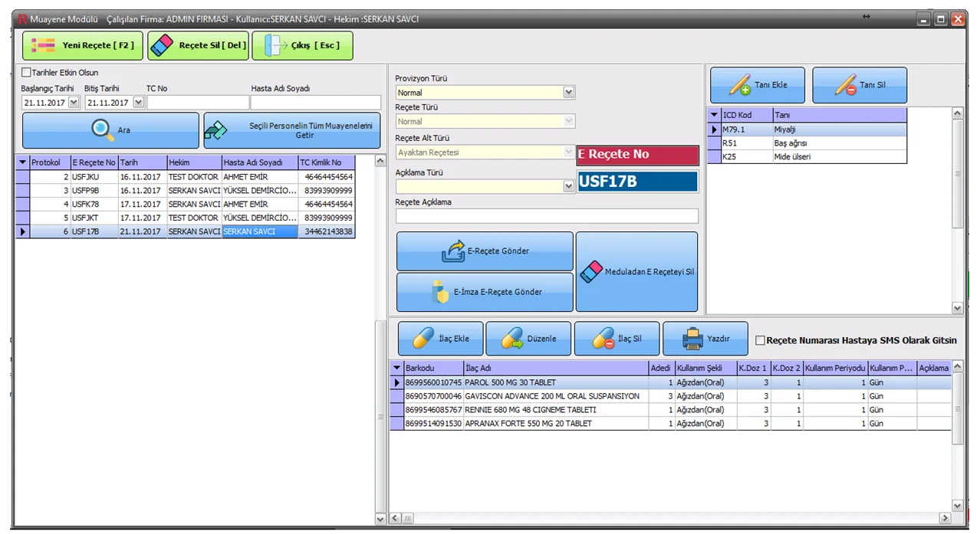The width and height of the screenshot is (980, 534).
Task: Open the Reçete Alt Türü dropdown
Action: [568, 152]
